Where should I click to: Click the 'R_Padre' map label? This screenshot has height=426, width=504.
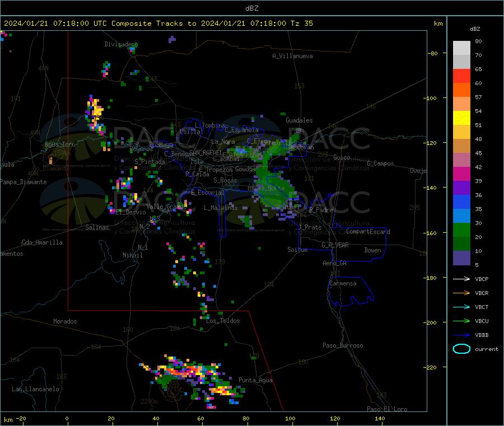click(321, 210)
